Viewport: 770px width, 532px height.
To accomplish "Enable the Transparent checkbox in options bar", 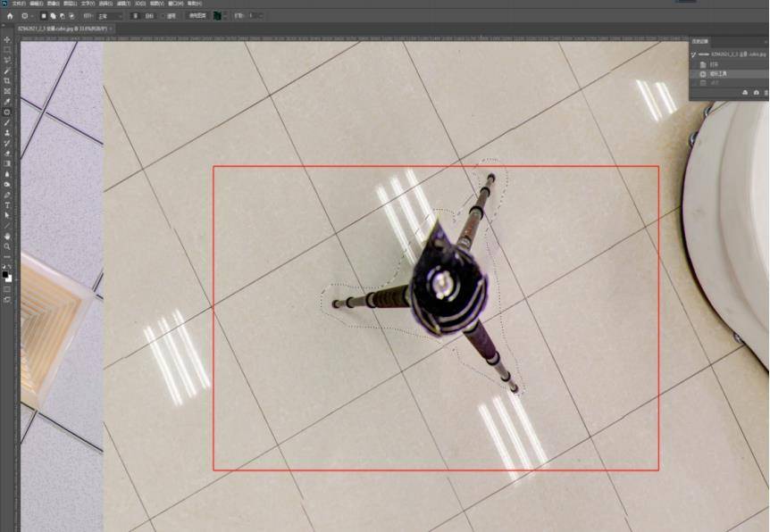I will [x=163, y=16].
